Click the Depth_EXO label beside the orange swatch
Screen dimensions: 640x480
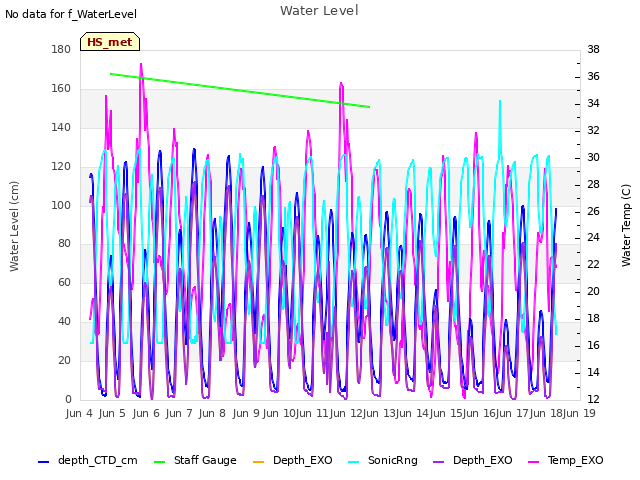pos(303,460)
